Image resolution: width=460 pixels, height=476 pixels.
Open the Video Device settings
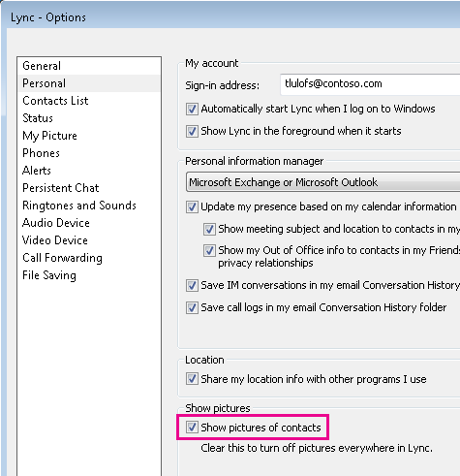[x=89, y=240]
